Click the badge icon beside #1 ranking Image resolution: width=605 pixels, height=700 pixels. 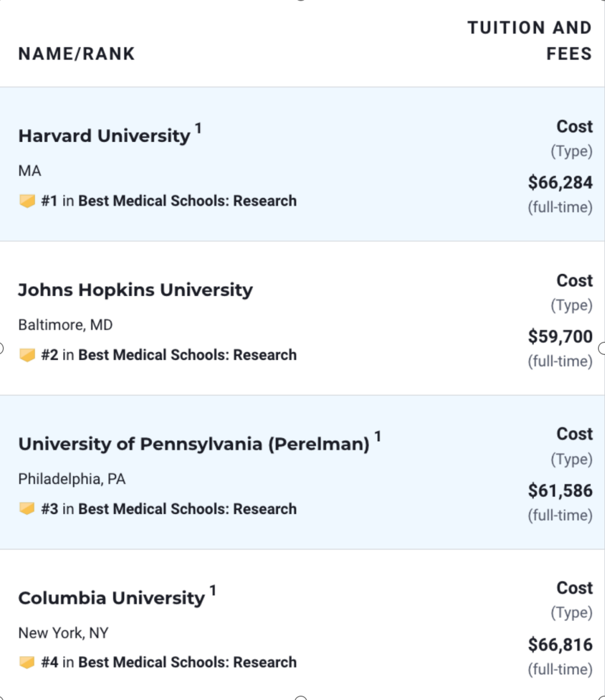[27, 201]
